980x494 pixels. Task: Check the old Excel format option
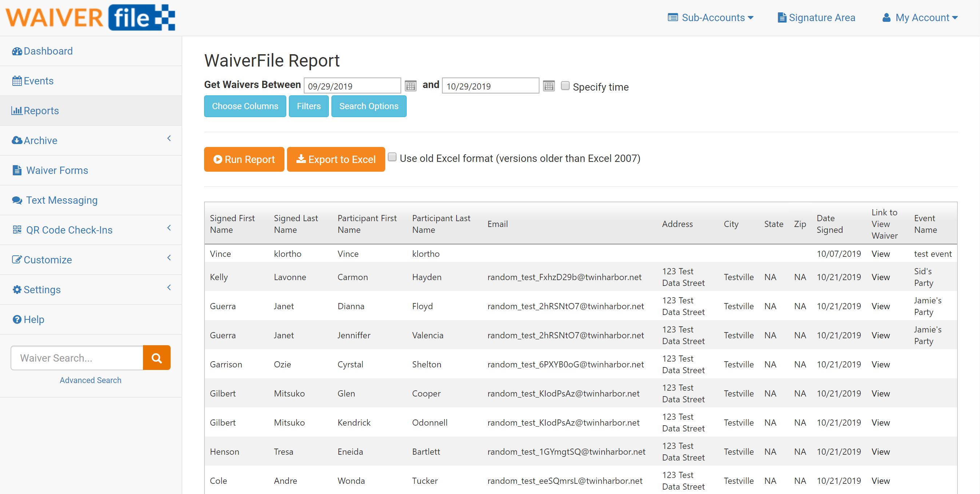coord(392,157)
